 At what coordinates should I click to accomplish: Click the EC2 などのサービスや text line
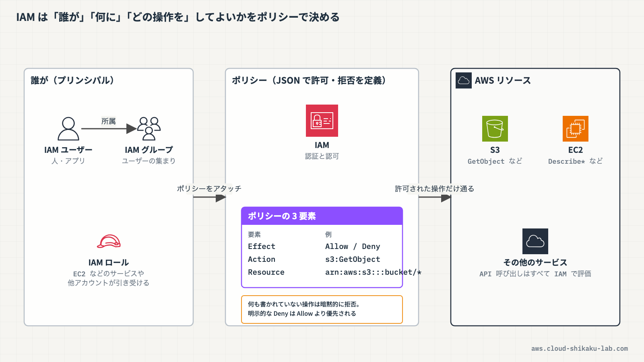(x=109, y=274)
